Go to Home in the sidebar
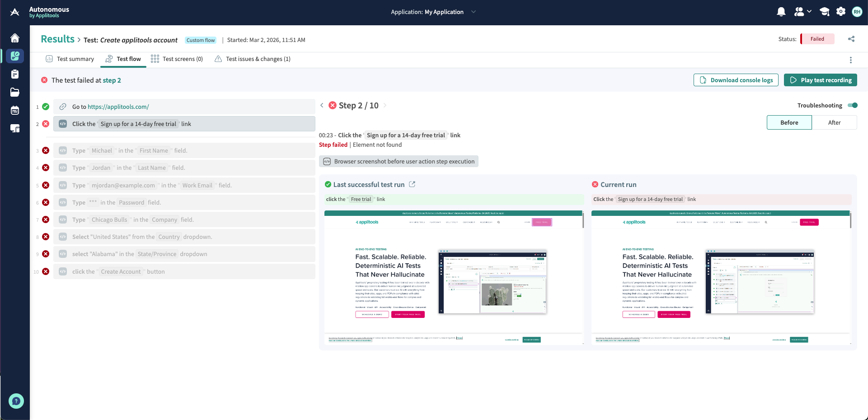The height and width of the screenshot is (420, 868). click(15, 38)
